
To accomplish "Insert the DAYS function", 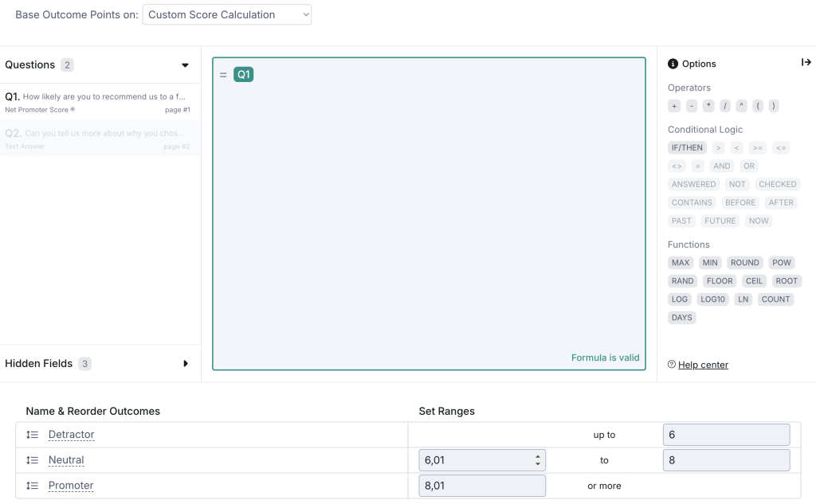I will pos(682,317).
